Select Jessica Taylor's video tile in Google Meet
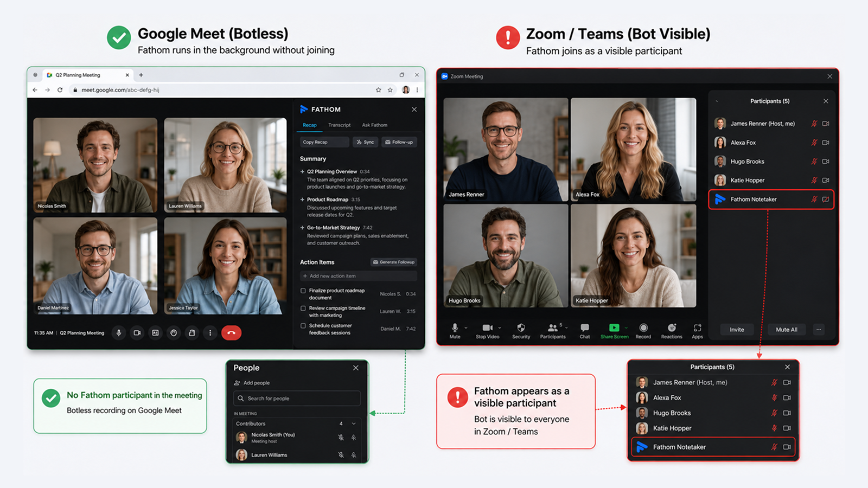The height and width of the screenshot is (488, 868). [226, 266]
